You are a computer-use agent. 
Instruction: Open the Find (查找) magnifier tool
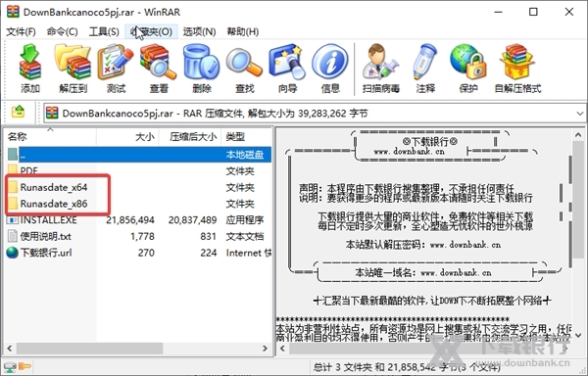244,62
